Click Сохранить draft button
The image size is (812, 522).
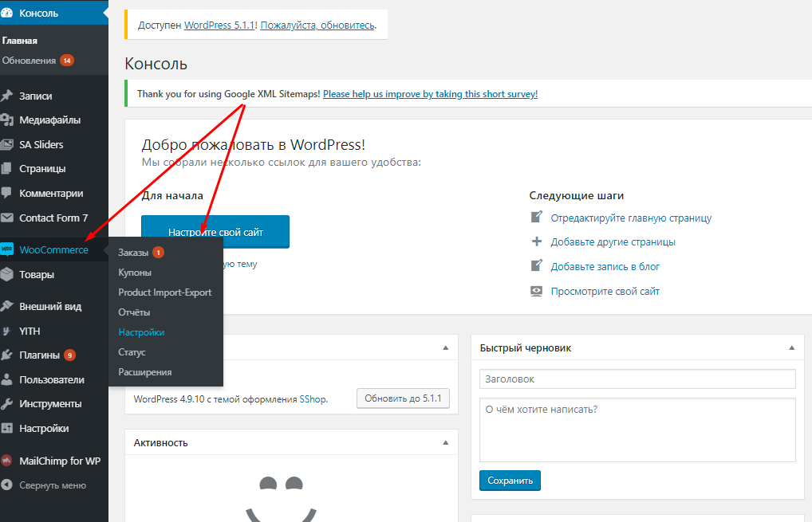point(510,480)
